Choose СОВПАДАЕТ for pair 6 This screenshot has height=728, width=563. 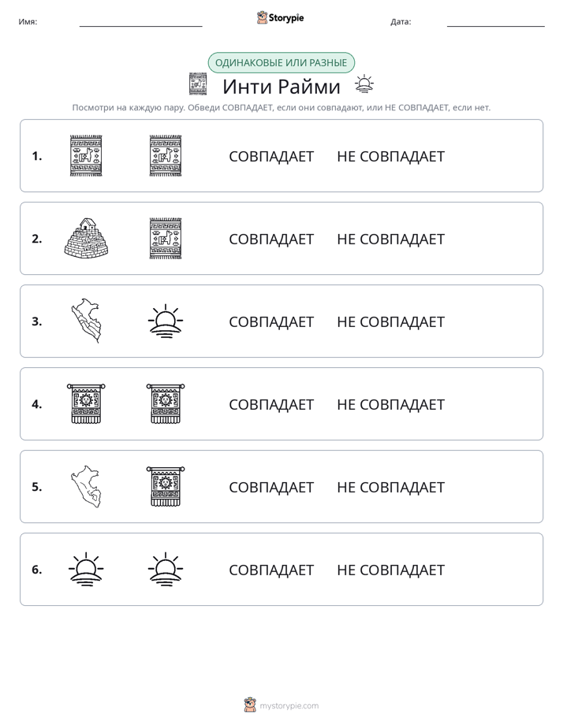click(x=271, y=570)
